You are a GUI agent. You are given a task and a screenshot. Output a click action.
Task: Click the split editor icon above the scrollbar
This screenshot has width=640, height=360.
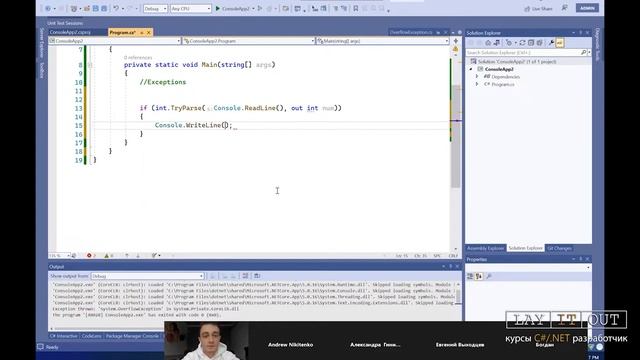click(x=456, y=41)
